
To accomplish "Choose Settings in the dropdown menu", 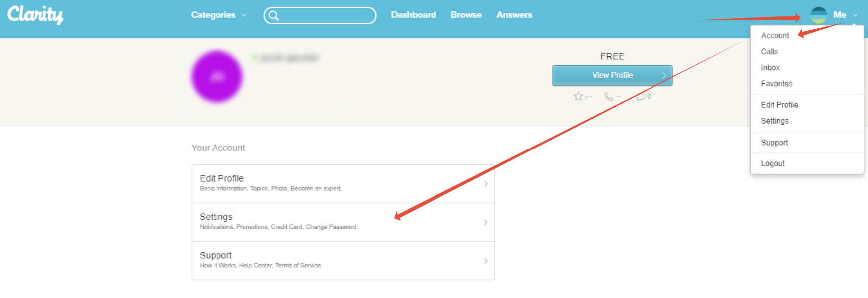I will [775, 121].
